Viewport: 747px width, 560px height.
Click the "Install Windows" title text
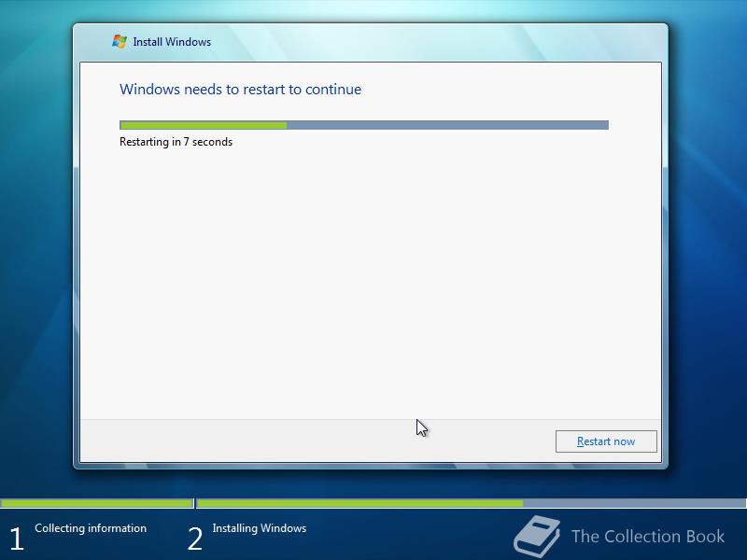click(172, 42)
